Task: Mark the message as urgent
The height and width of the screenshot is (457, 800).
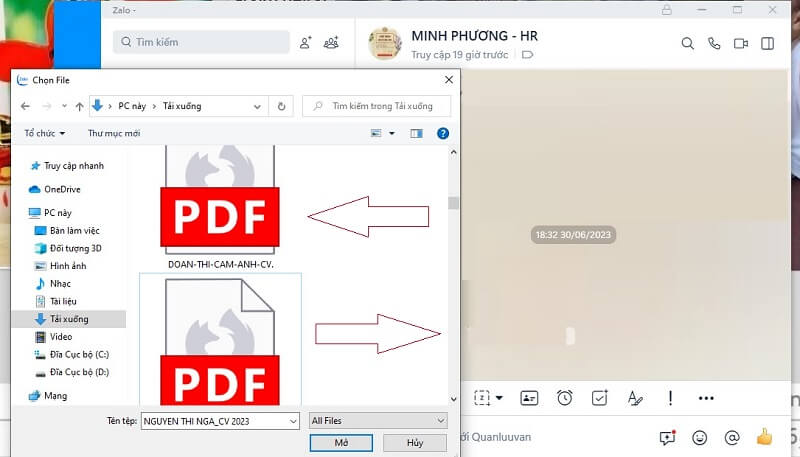Action: (x=670, y=397)
